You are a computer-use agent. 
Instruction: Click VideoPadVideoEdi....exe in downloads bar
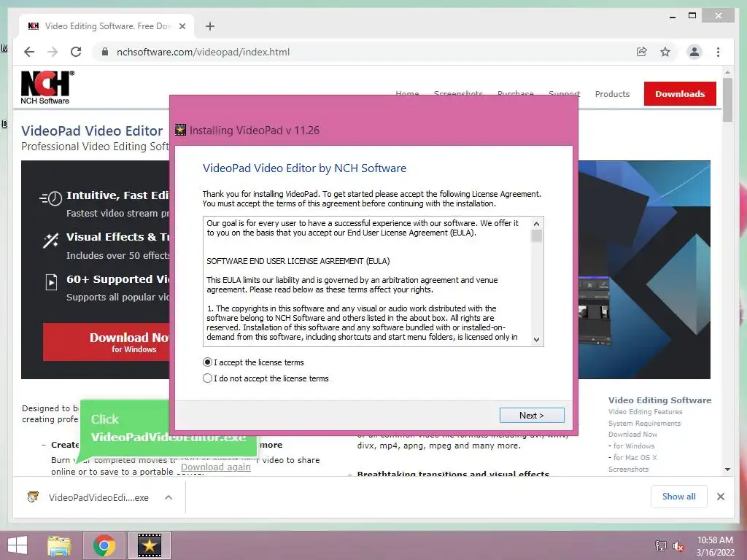(98, 497)
